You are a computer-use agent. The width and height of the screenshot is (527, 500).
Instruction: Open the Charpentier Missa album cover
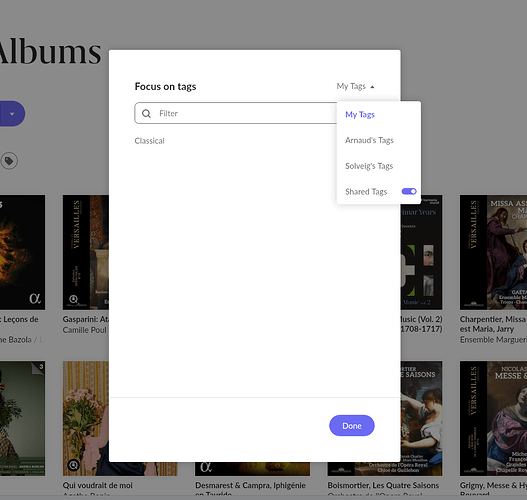(x=493, y=252)
